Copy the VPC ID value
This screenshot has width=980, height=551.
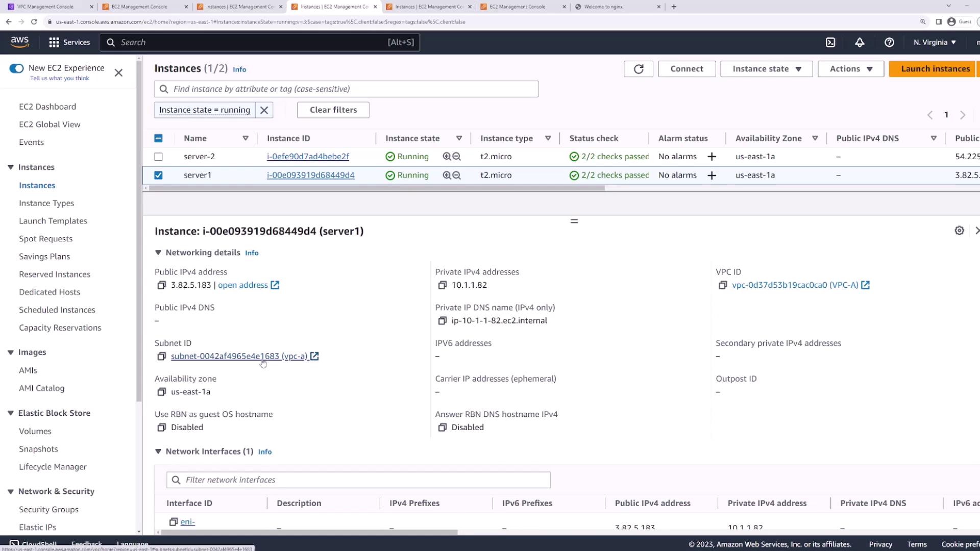(x=722, y=285)
